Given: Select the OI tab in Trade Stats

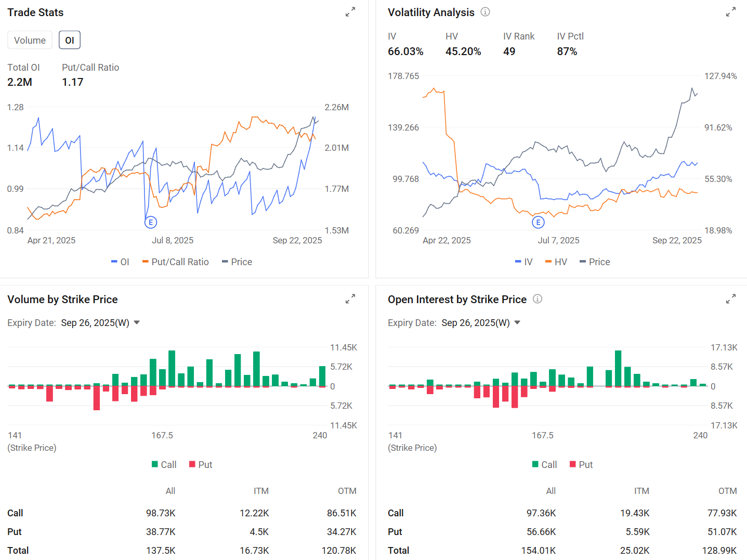Looking at the screenshot, I should pyautogui.click(x=69, y=40).
